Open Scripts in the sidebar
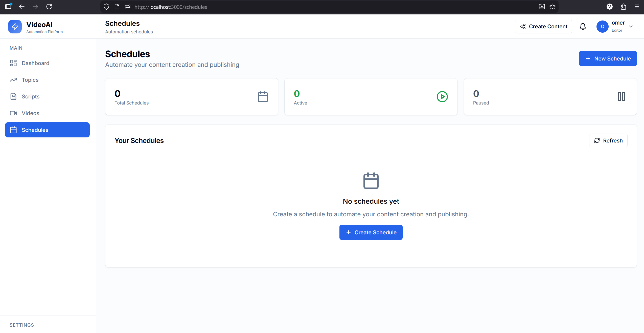This screenshot has height=333, width=644. pyautogui.click(x=48, y=96)
